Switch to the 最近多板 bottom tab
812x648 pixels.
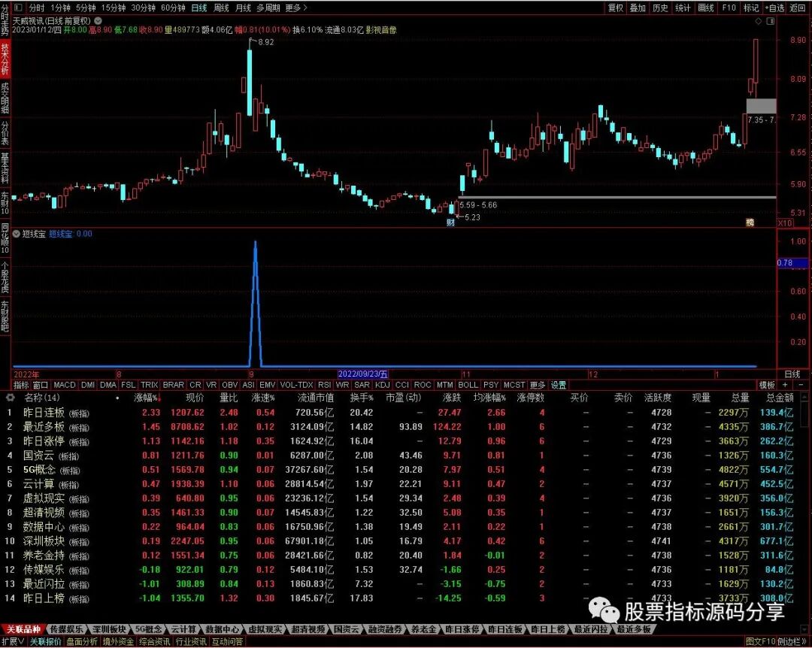[x=633, y=629]
